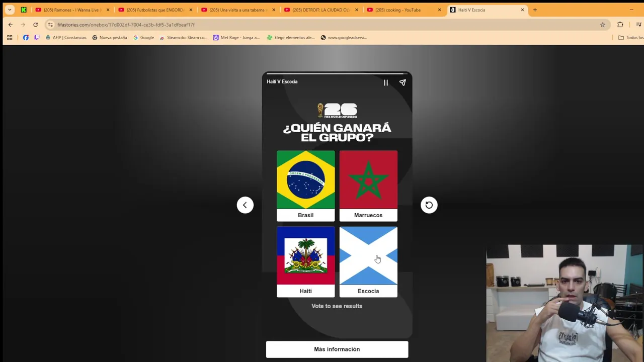Reload the fifastories page

pyautogui.click(x=35, y=25)
